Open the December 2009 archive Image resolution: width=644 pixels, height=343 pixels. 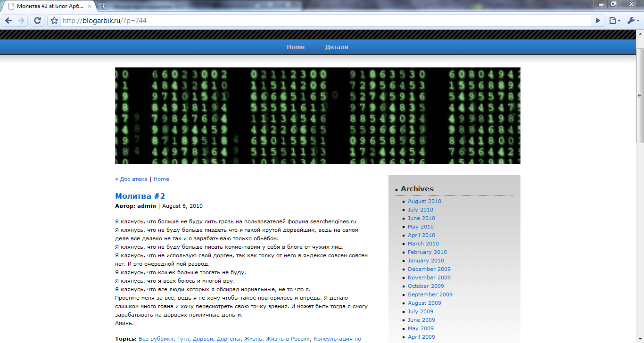coord(429,269)
